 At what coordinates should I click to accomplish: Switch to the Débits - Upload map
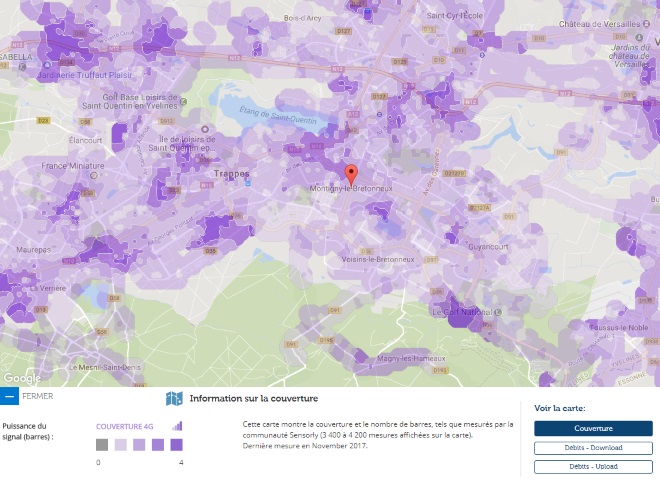[593, 466]
